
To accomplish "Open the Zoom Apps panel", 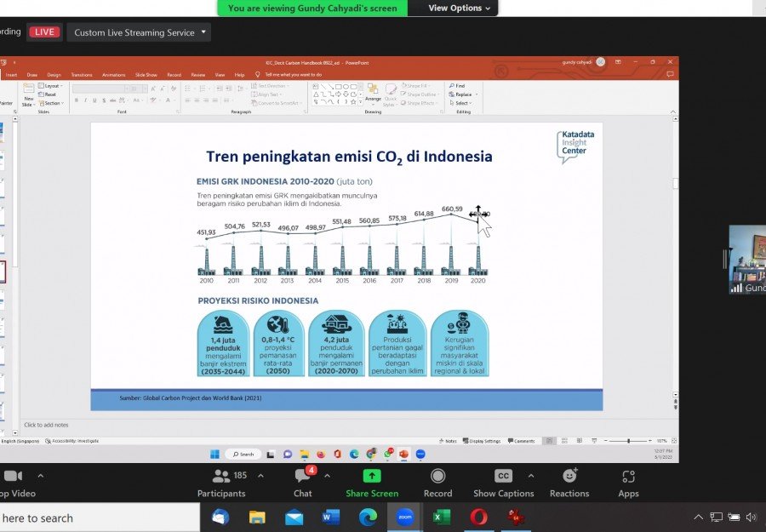I will [628, 477].
